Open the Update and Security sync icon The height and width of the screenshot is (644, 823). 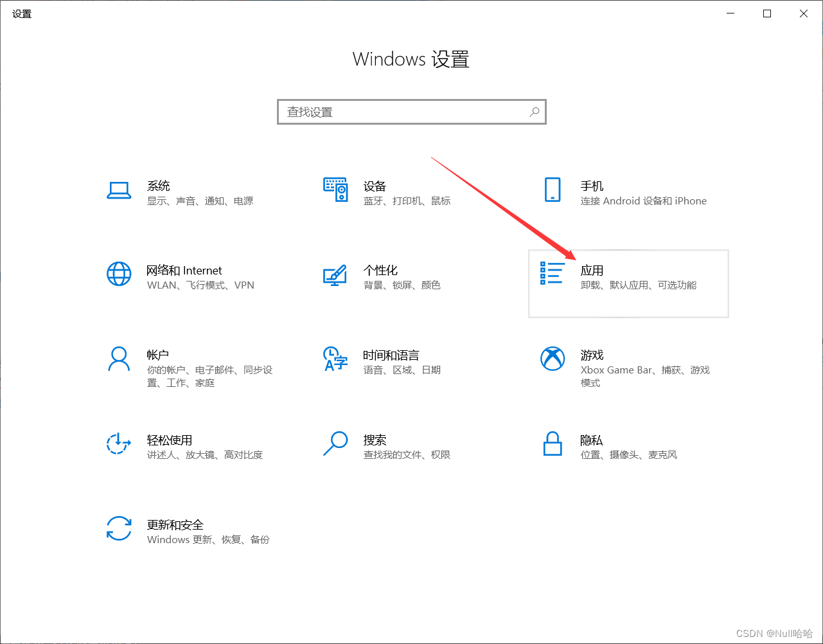(x=119, y=528)
